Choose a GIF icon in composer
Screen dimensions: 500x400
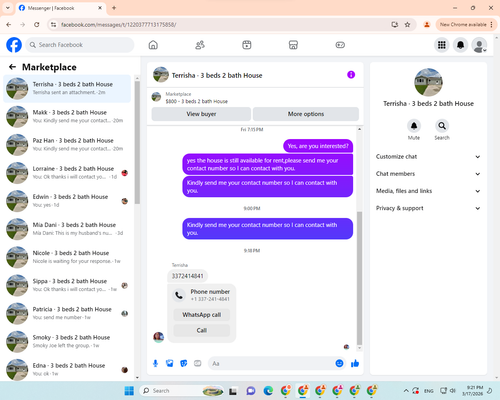click(x=198, y=363)
